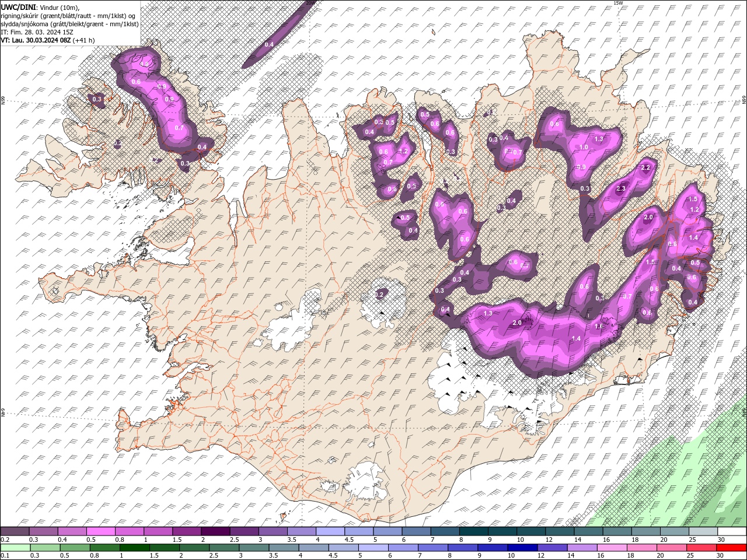Select bright pink upper swatch from 0.5 to 0.8
Viewport: 747px width, 560px height.
[x=101, y=531]
